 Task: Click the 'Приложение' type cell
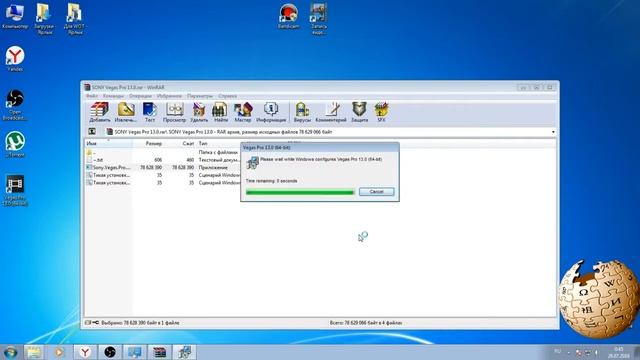tap(213, 168)
